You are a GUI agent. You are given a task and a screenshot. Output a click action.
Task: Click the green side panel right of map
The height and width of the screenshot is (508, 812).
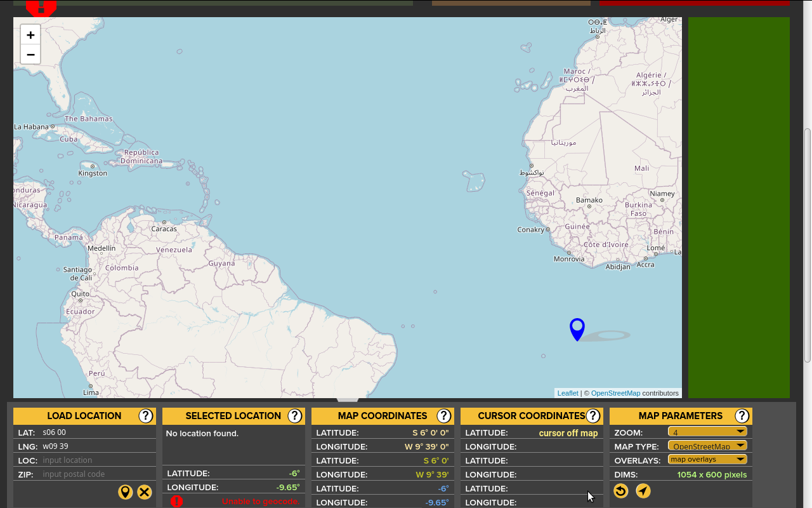pyautogui.click(x=739, y=208)
